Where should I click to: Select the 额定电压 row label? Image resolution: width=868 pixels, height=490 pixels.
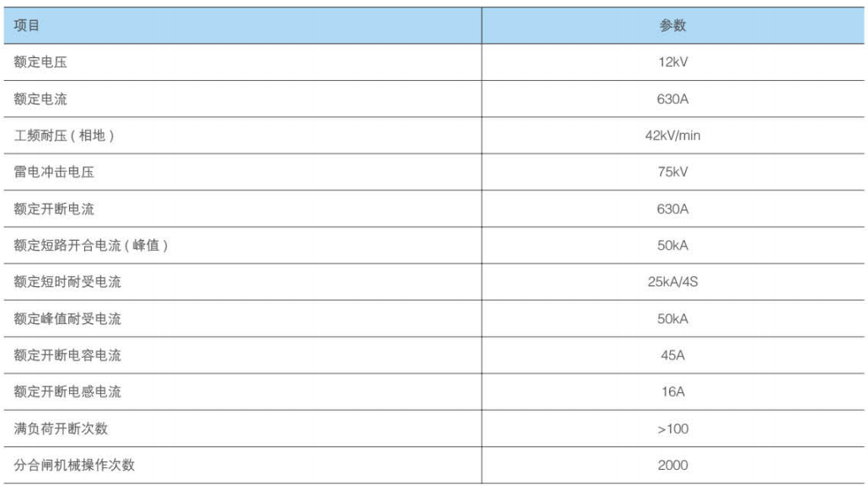coord(40,62)
